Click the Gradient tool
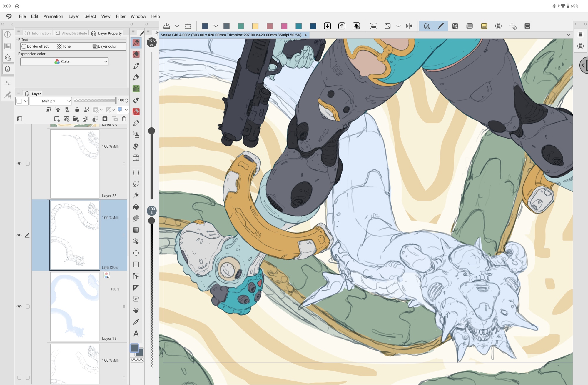The image size is (588, 385). click(136, 230)
